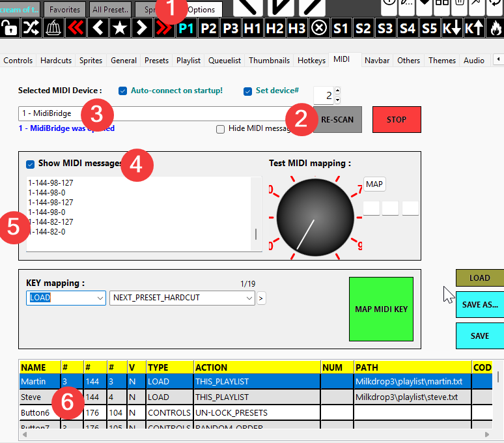Click the circled X icon
Screen dimensions: 504x443
pyautogui.click(x=318, y=28)
